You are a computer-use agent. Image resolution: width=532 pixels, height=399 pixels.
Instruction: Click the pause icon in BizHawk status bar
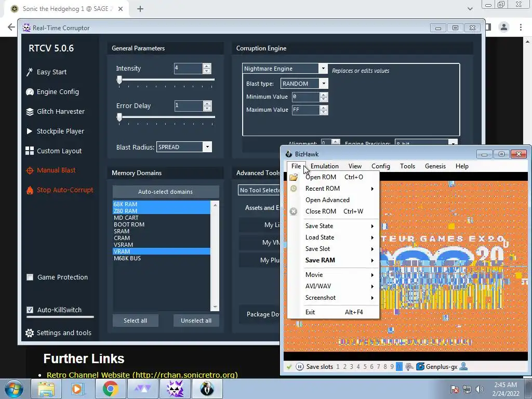pos(300,367)
